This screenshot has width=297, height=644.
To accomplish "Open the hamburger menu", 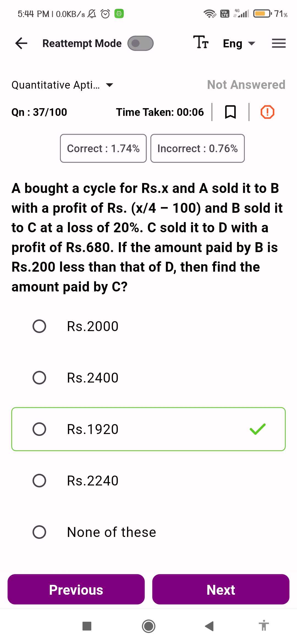I will 279,43.
